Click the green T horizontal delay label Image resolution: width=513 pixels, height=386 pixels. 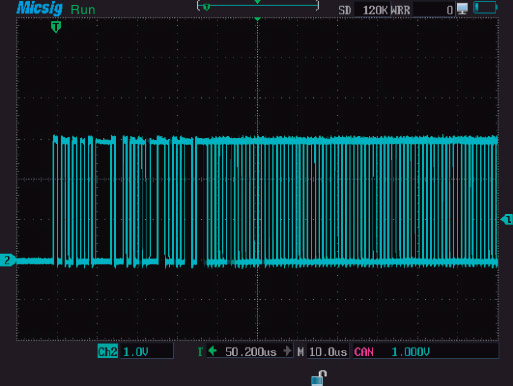tap(200, 352)
